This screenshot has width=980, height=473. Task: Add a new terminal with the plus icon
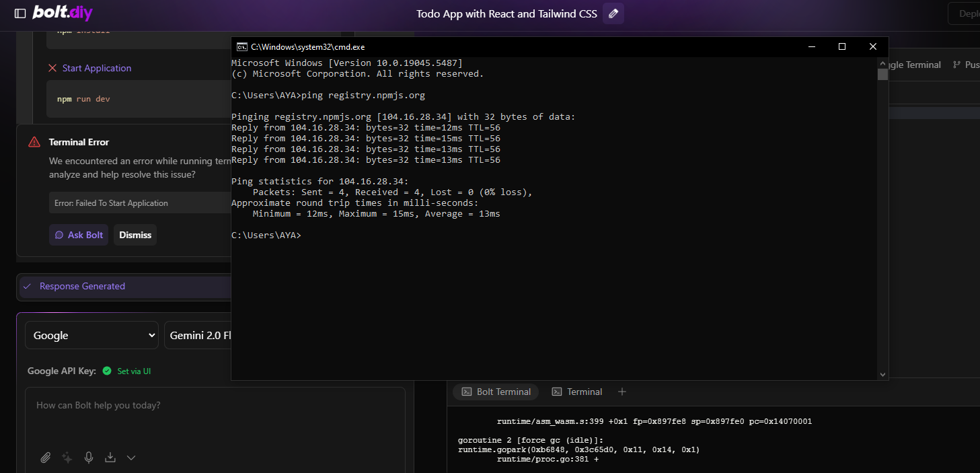tap(622, 392)
